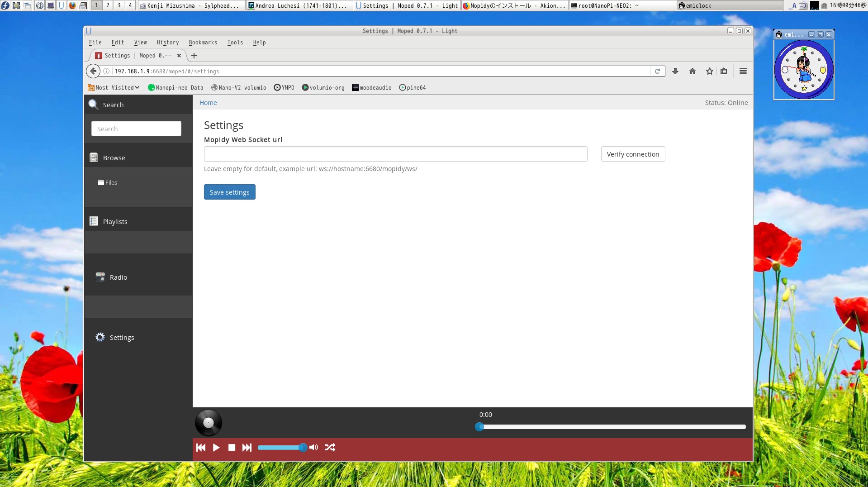Open the Files folder under Browse
This screenshot has height=487, width=868.
click(x=108, y=183)
